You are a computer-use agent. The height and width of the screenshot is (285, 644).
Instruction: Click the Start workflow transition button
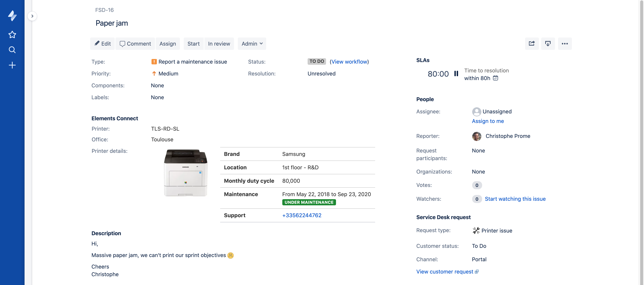[x=194, y=43]
